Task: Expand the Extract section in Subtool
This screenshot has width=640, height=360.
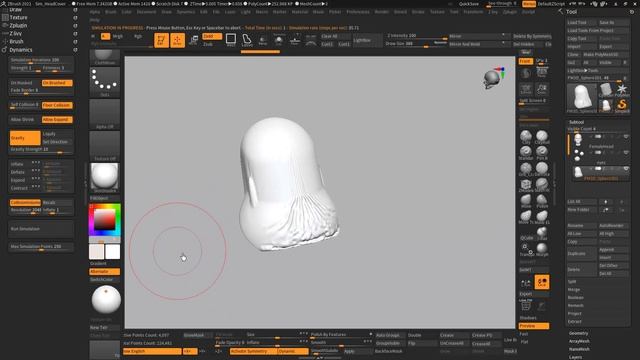Action: click(x=574, y=322)
